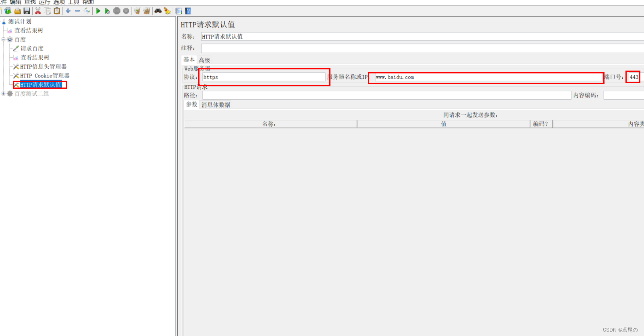This screenshot has height=336, width=644.
Task: Select HTTP请求默认值 tree item
Action: pos(41,85)
